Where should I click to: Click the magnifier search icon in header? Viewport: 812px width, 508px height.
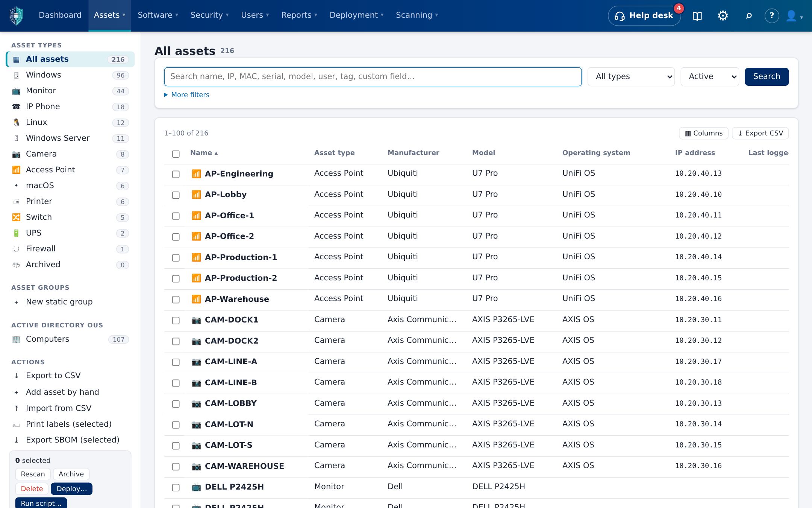(x=749, y=16)
